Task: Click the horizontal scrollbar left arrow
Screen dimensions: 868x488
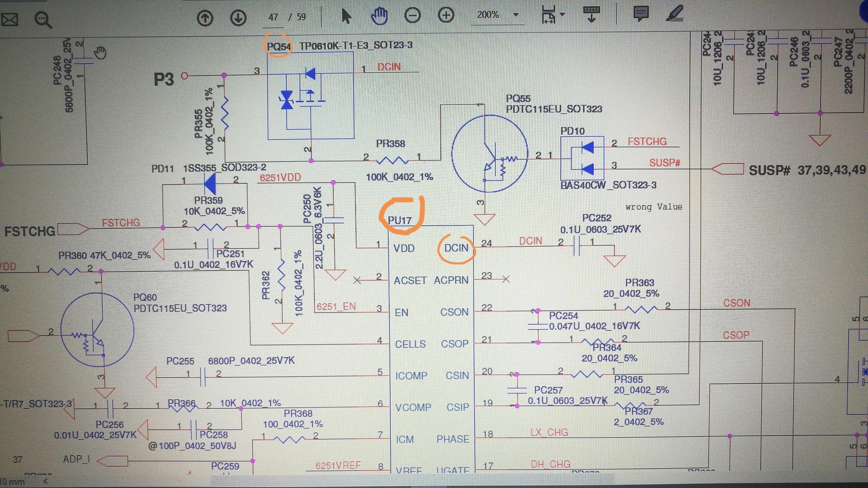Action: 45,482
